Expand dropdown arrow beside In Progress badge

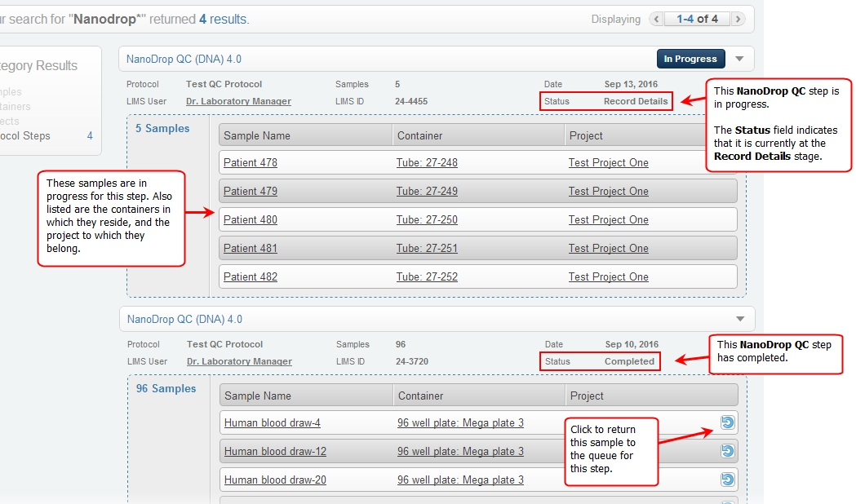(739, 59)
